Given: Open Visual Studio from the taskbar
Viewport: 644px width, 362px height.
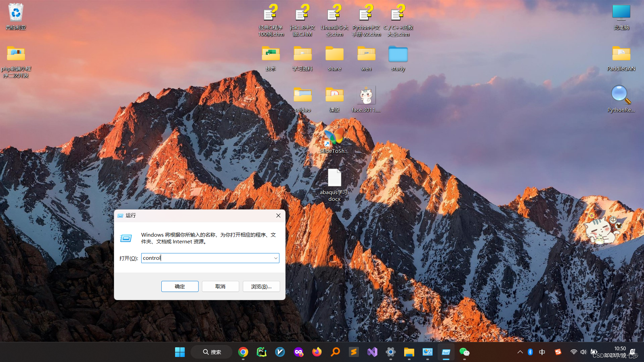Looking at the screenshot, I should coord(372,352).
